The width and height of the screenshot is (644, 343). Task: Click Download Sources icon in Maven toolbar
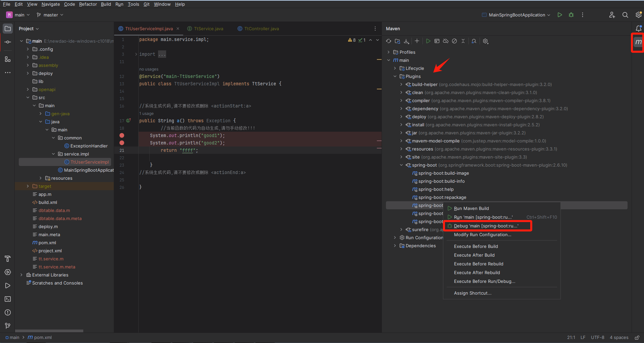click(x=406, y=41)
